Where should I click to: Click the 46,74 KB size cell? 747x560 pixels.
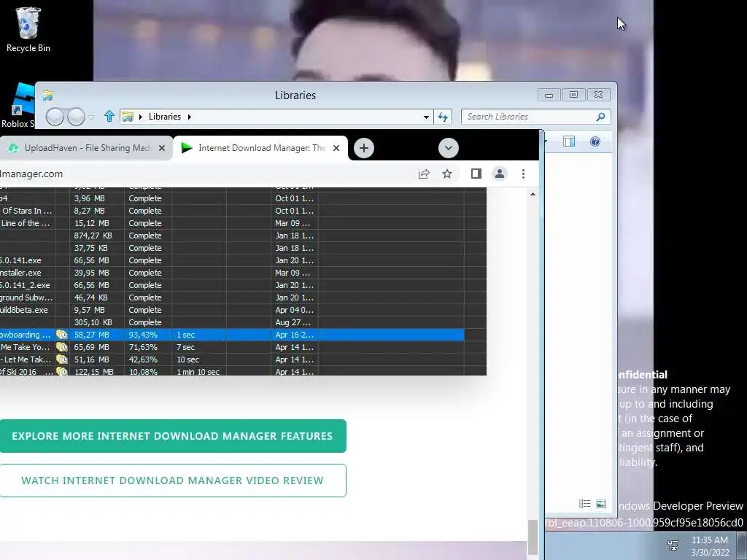click(91, 297)
